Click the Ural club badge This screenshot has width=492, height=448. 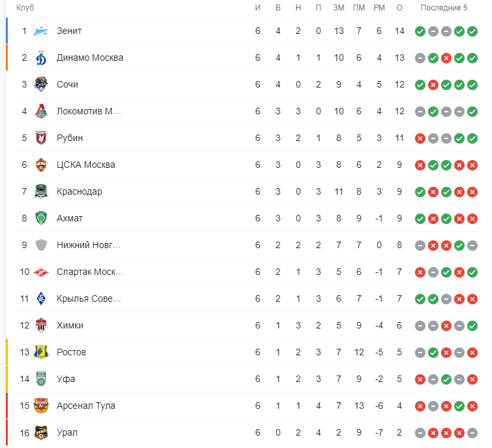[41, 432]
